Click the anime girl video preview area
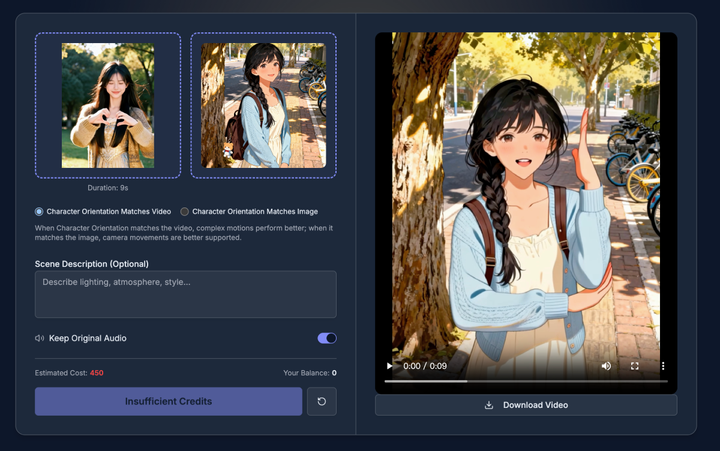 tap(526, 200)
